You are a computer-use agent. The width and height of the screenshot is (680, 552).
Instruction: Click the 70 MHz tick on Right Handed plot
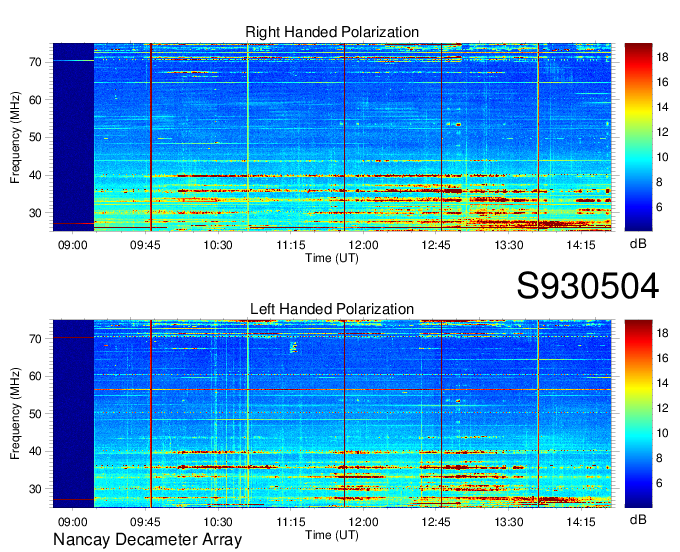pos(35,62)
